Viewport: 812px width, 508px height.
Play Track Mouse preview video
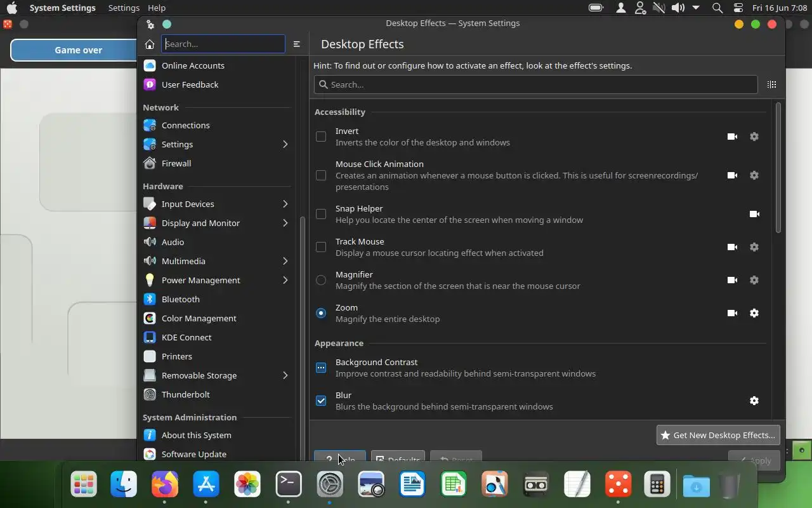732,247
